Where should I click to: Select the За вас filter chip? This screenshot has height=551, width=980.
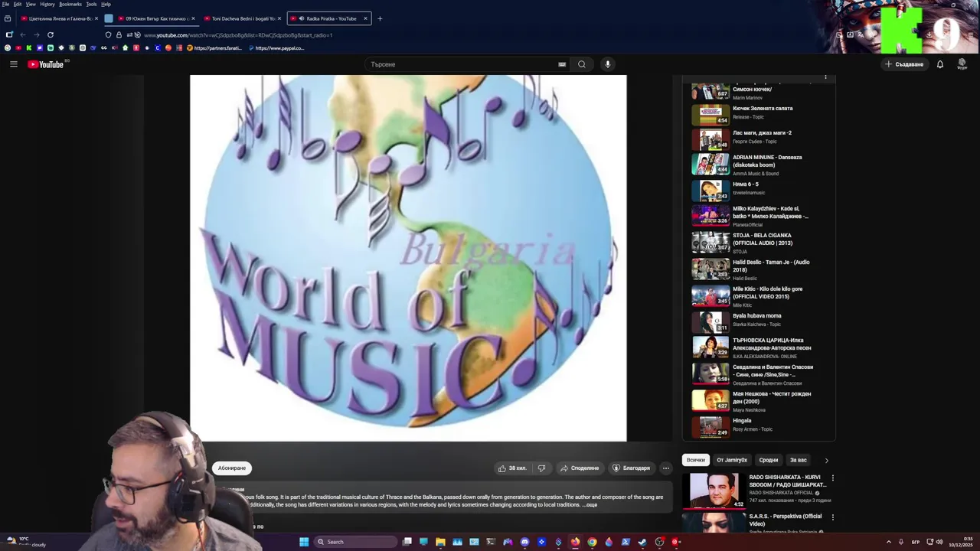click(799, 460)
